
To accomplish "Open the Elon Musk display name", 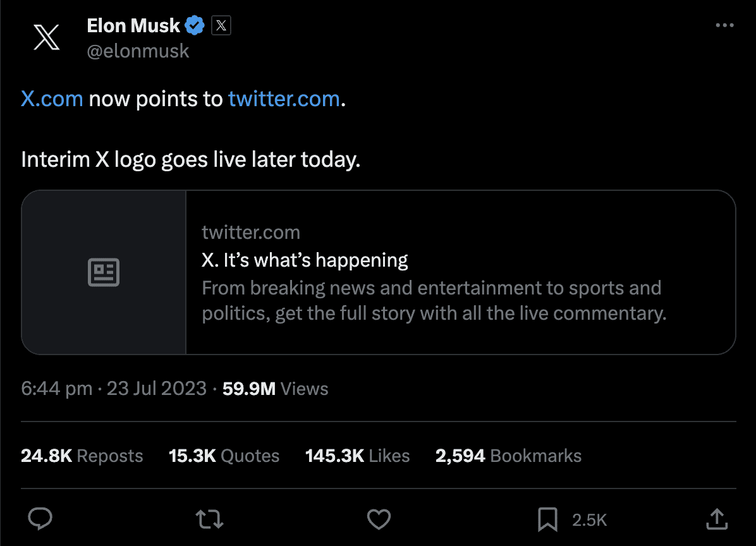I will pos(133,26).
